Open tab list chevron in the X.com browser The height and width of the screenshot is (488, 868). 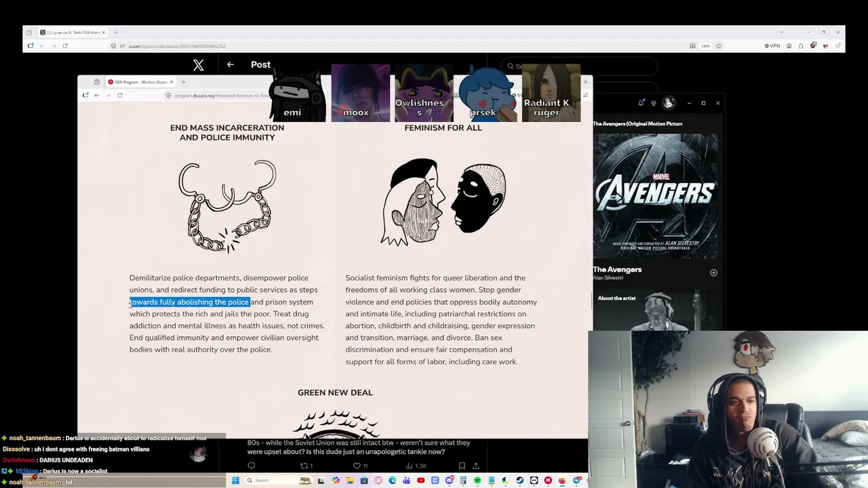pyautogui.click(x=782, y=33)
